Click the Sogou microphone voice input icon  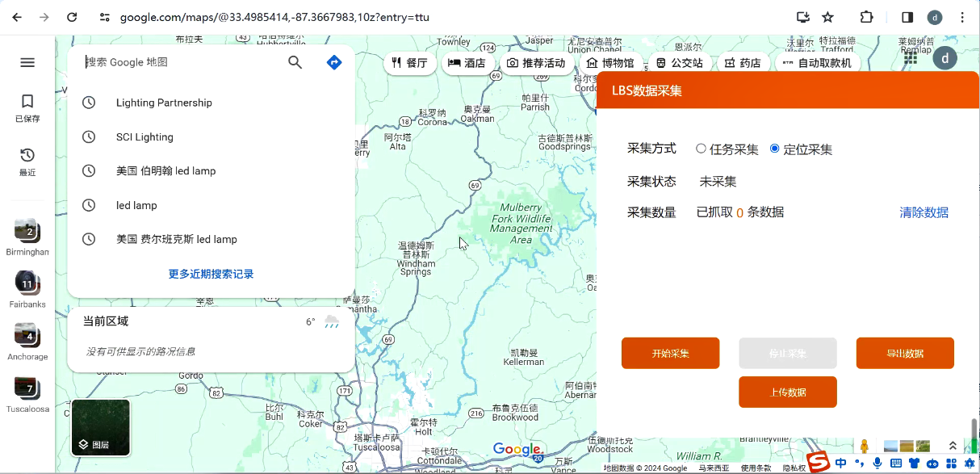pos(877,463)
